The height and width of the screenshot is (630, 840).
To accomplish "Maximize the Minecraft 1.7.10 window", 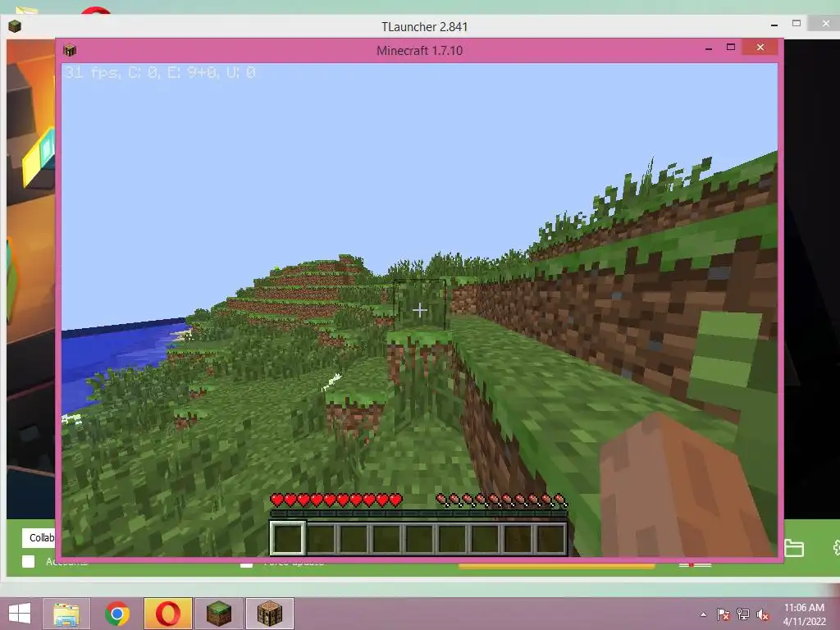I will [x=731, y=47].
